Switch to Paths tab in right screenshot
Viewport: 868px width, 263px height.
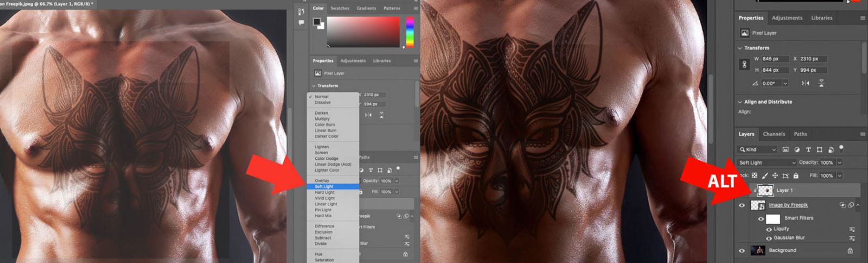point(800,134)
